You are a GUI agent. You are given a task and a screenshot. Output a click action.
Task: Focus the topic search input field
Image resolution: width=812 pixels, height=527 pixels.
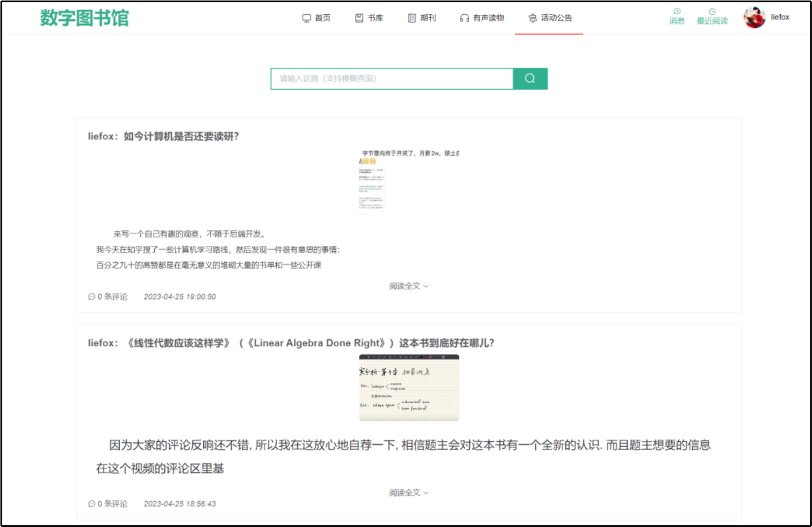tap(391, 79)
